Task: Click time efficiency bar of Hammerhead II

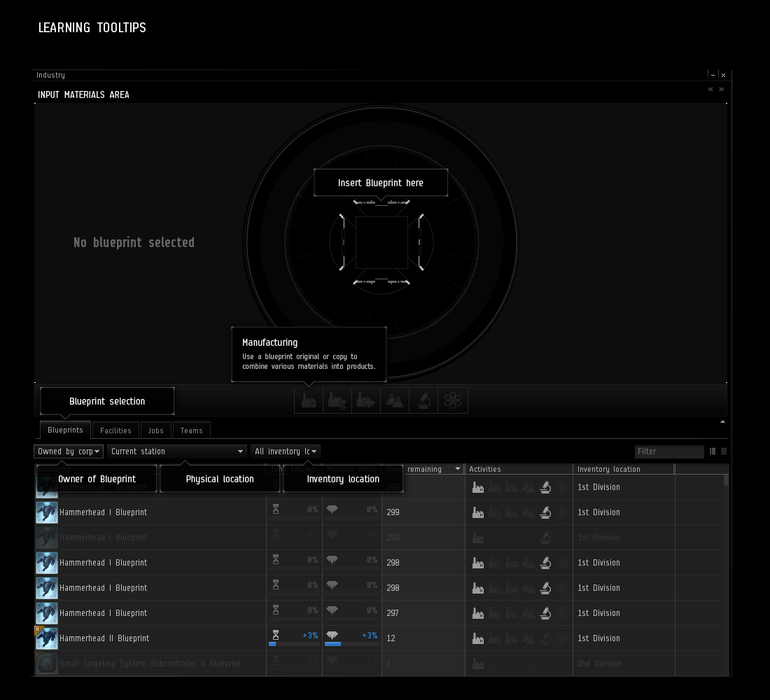Action: [x=294, y=644]
